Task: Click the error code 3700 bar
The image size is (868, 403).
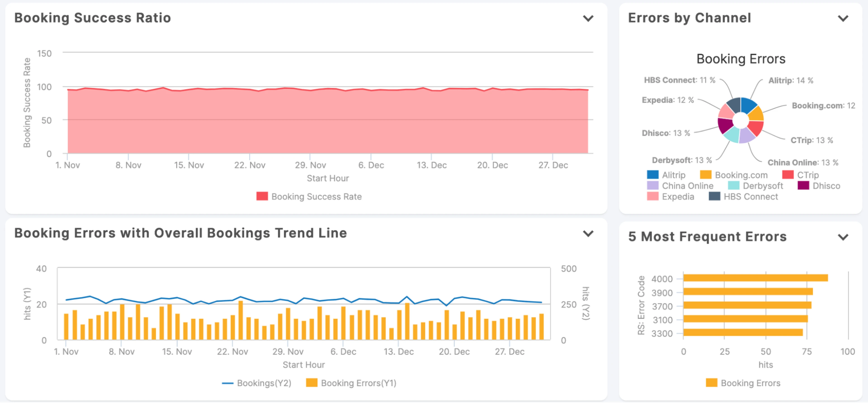Action: click(x=747, y=305)
